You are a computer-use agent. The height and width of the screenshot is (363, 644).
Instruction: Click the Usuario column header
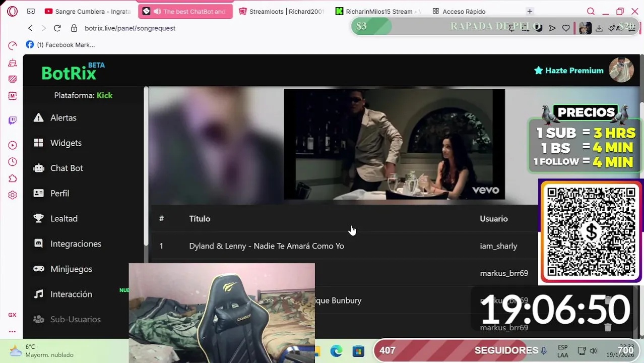point(494,219)
